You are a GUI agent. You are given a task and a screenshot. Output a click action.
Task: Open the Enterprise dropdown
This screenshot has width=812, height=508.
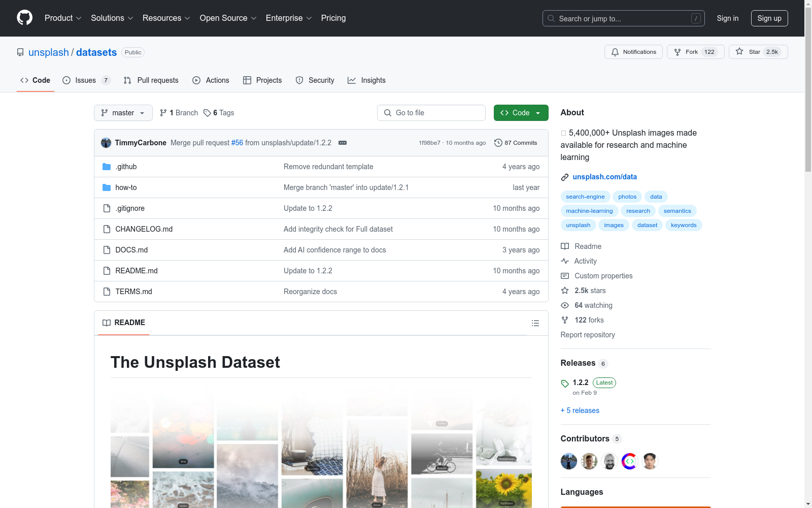pos(288,18)
